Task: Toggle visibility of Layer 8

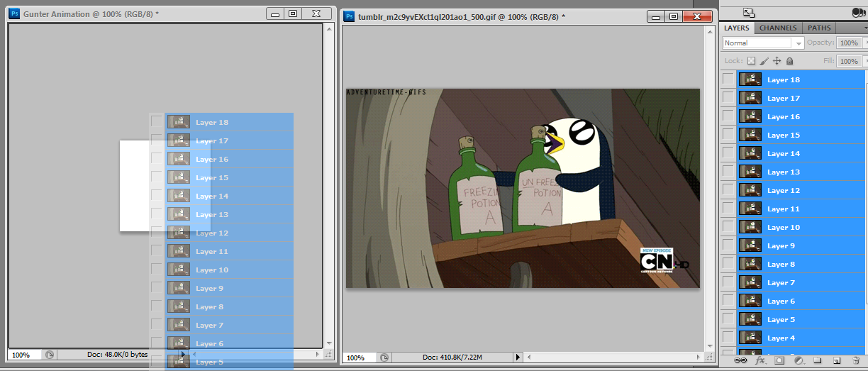Action: pos(728,264)
